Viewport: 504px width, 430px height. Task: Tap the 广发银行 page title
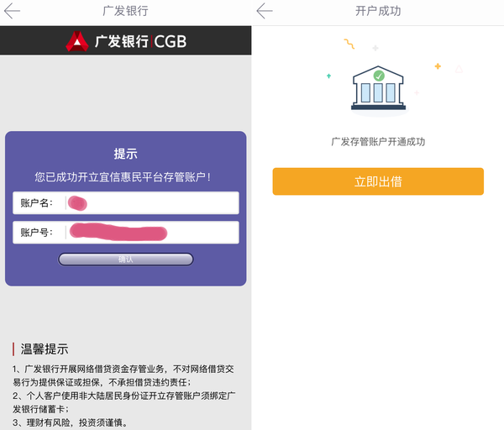126,11
